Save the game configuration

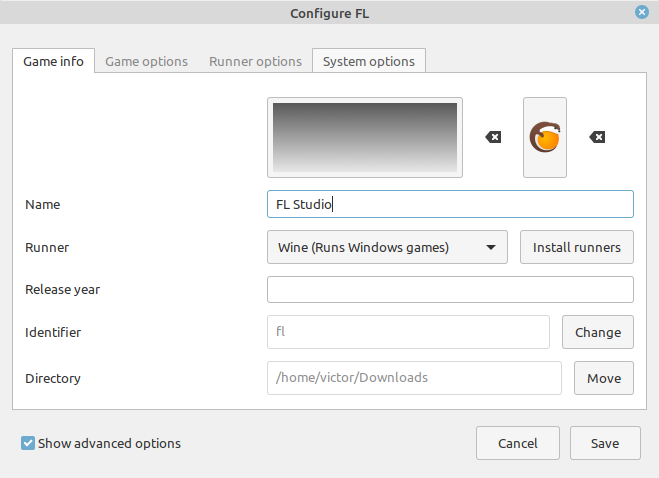pos(605,443)
